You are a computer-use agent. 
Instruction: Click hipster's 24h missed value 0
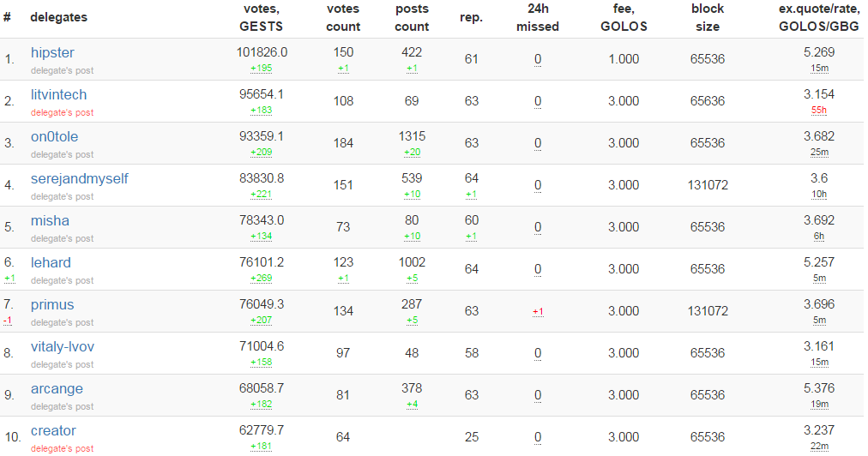click(538, 60)
